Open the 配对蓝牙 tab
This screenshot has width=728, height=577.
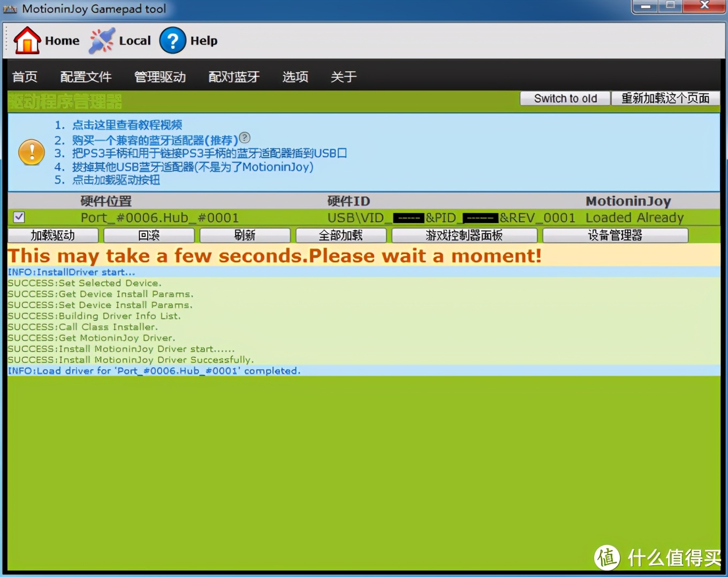(234, 77)
